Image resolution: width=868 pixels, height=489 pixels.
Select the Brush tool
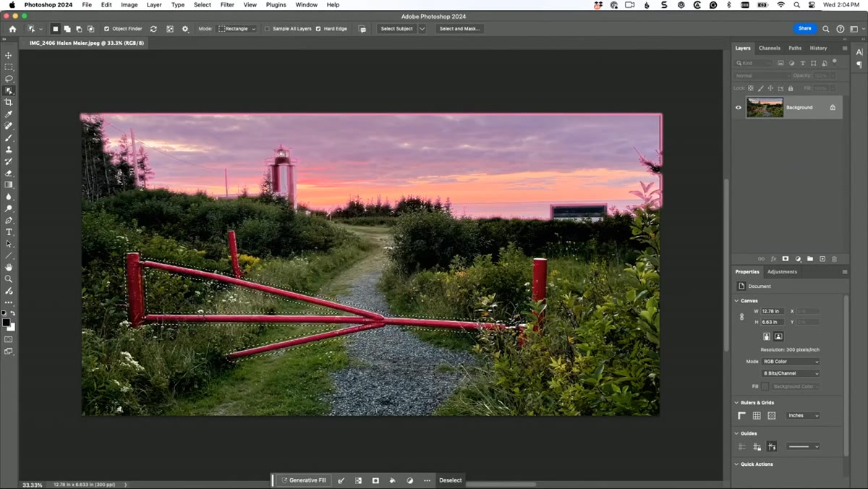tap(9, 137)
